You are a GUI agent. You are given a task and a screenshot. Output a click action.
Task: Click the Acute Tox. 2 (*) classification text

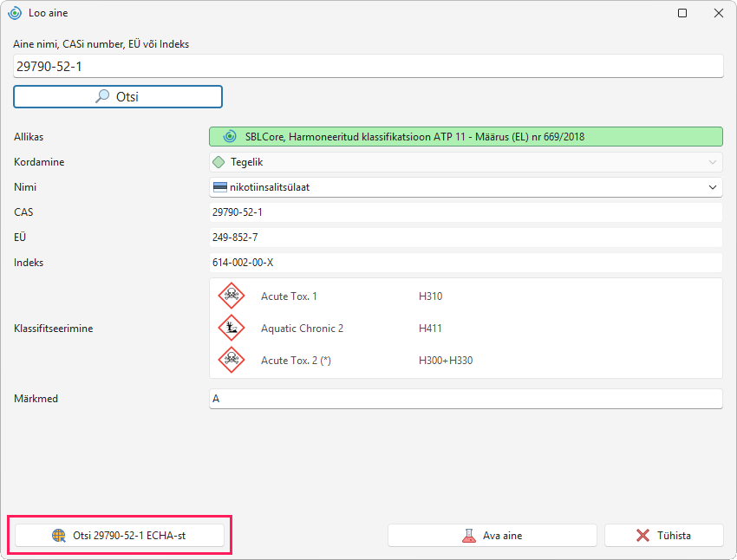[x=297, y=361]
